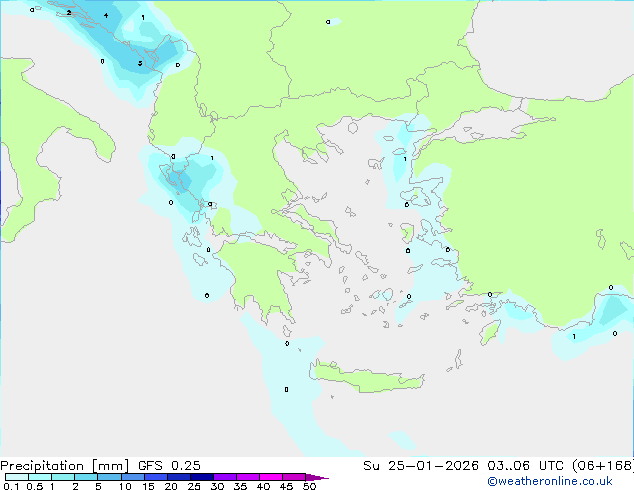
Task: Click the 'Precipitation [mm]' title text
Action: point(65,466)
